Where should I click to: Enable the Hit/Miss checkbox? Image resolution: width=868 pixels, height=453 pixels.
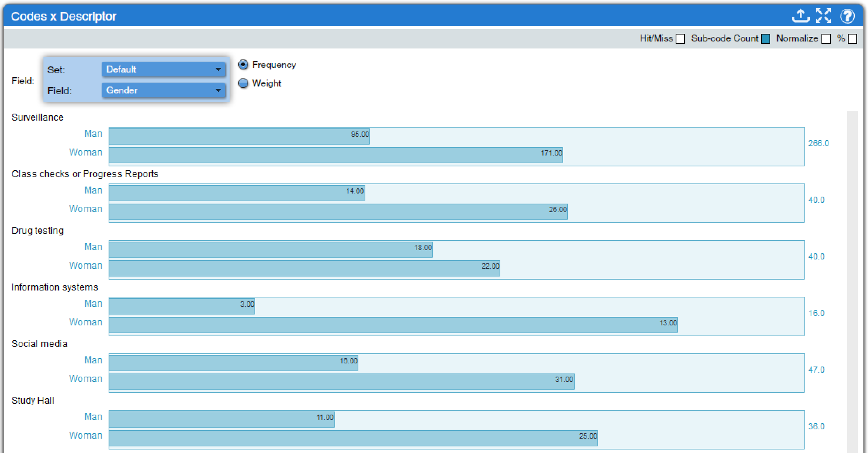[x=680, y=39]
